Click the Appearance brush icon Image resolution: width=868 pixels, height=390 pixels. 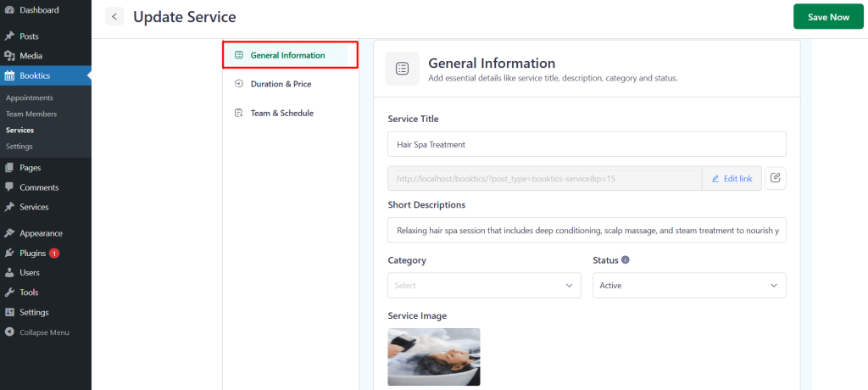tap(8, 233)
